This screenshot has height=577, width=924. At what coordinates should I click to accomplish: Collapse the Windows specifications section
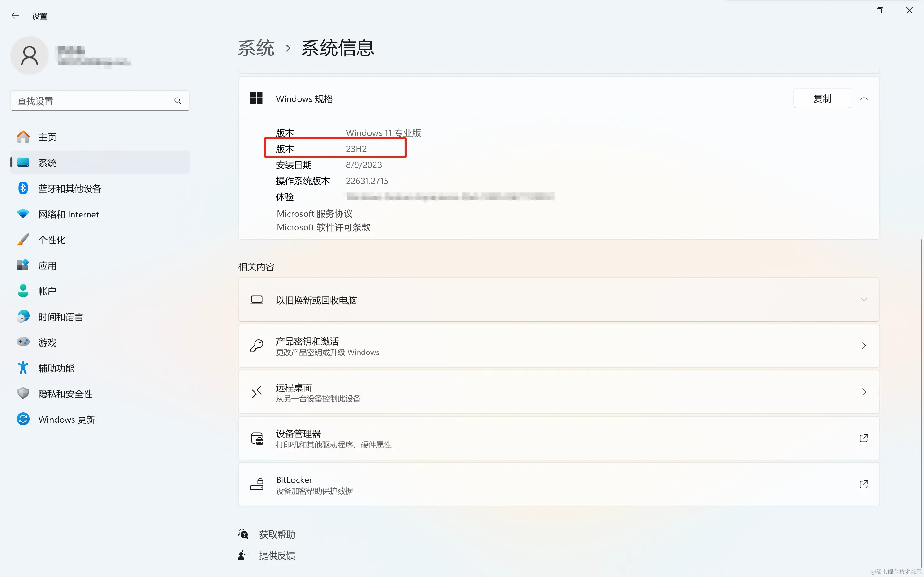(x=864, y=98)
